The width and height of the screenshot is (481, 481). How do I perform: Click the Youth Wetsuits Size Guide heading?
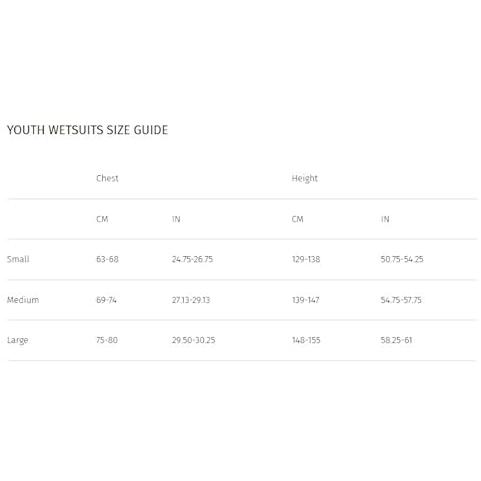point(87,130)
